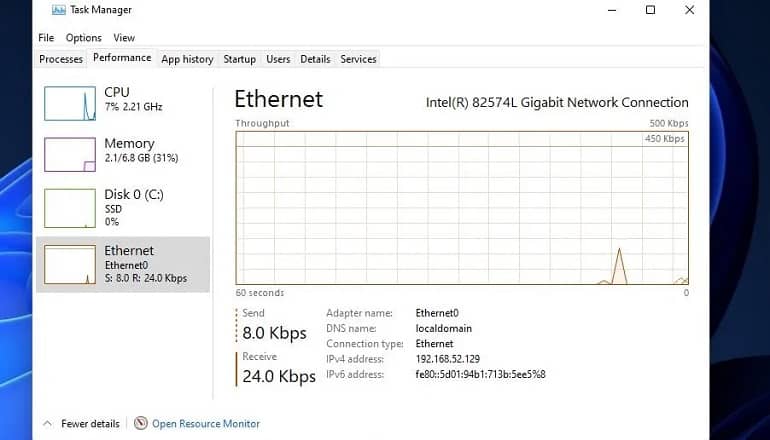Open the Users tab
Viewport: 770px width, 440px height.
[x=278, y=59]
